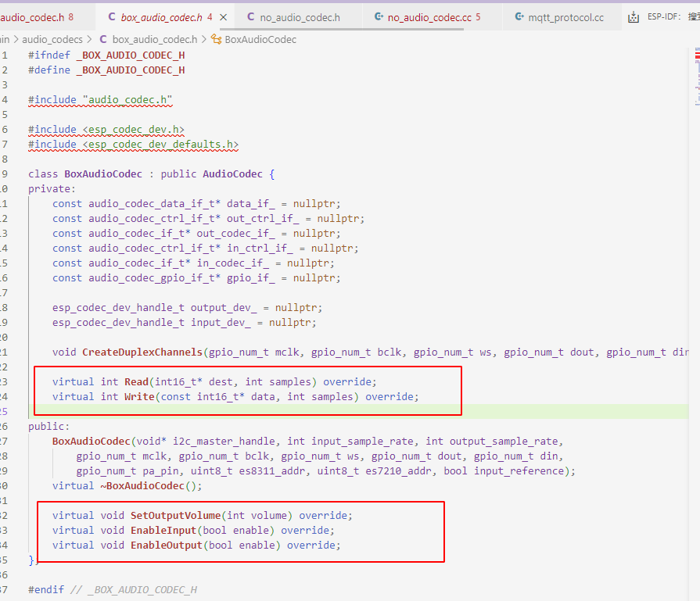Click the Read function name
The width and height of the screenshot is (700, 601).
point(136,381)
